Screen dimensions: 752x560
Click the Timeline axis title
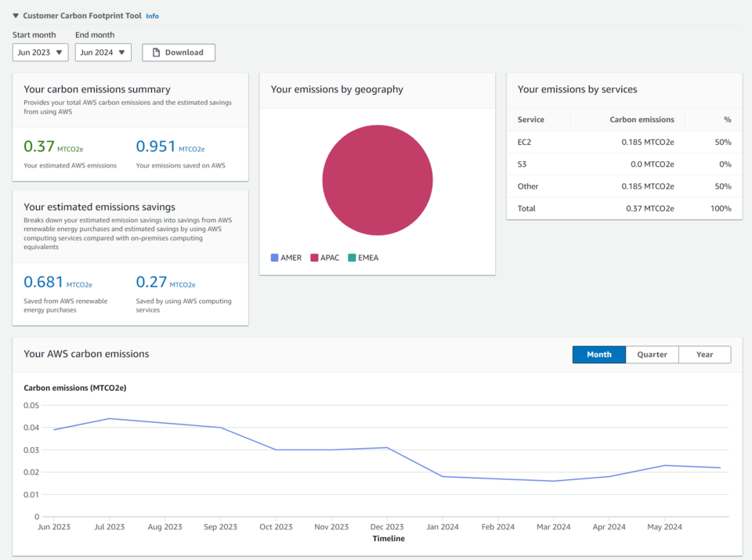pos(389,538)
